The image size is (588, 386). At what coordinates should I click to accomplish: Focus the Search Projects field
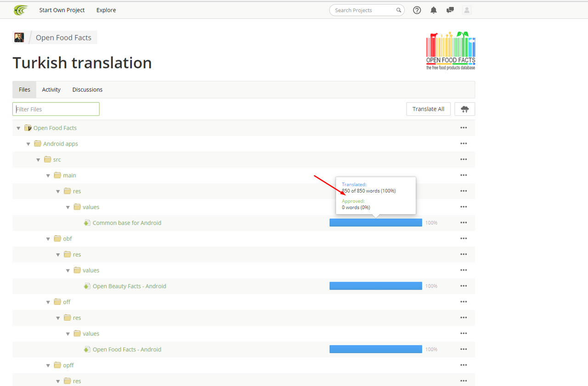coord(367,10)
